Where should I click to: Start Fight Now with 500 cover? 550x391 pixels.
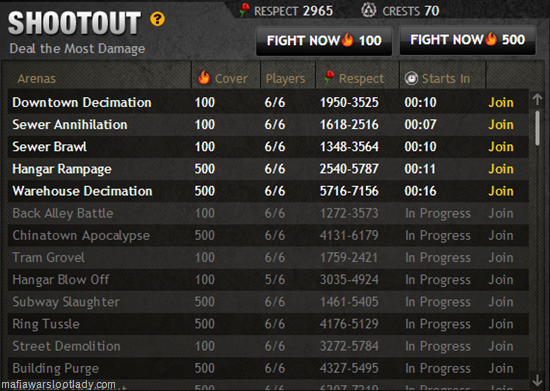467,40
